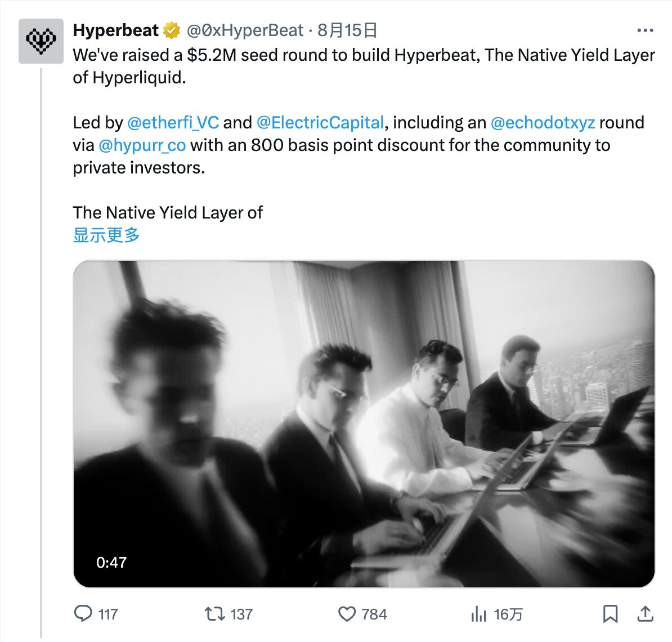This screenshot has width=672, height=642.
Task: Open the three-dot more options menu
Action: point(645,30)
